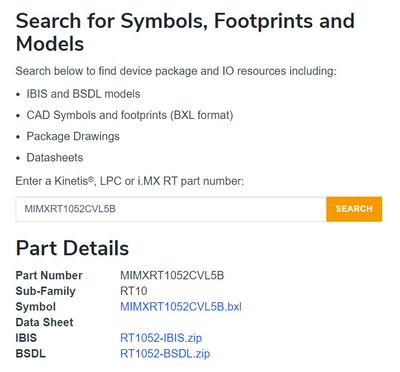Click the Part Number row label
400x372 pixels.
(49, 275)
